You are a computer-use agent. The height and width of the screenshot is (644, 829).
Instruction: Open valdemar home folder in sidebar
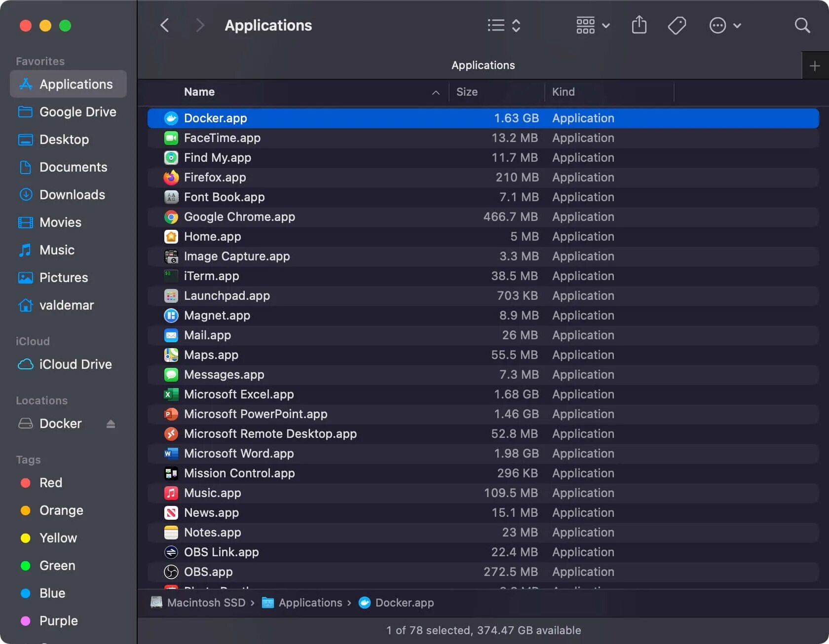click(68, 305)
